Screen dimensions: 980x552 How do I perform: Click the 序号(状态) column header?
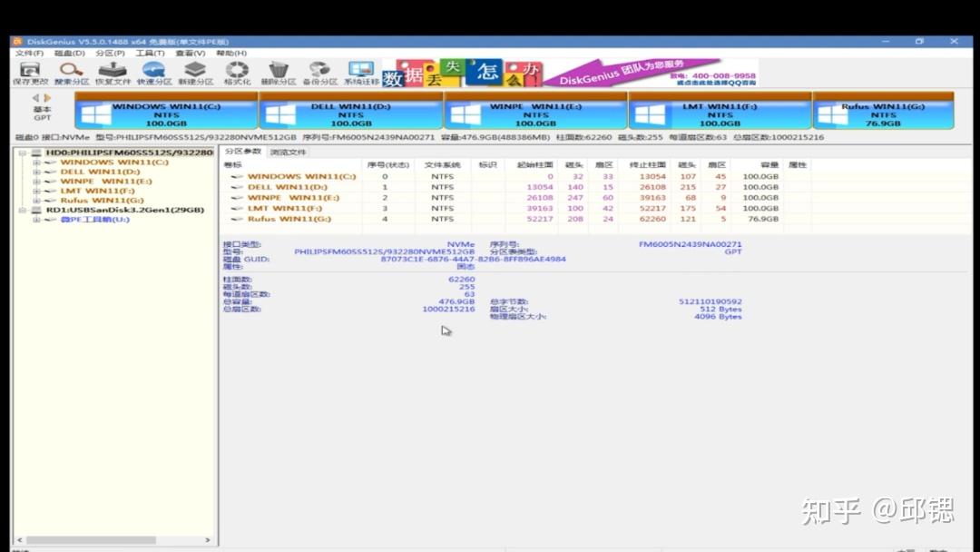387,165
